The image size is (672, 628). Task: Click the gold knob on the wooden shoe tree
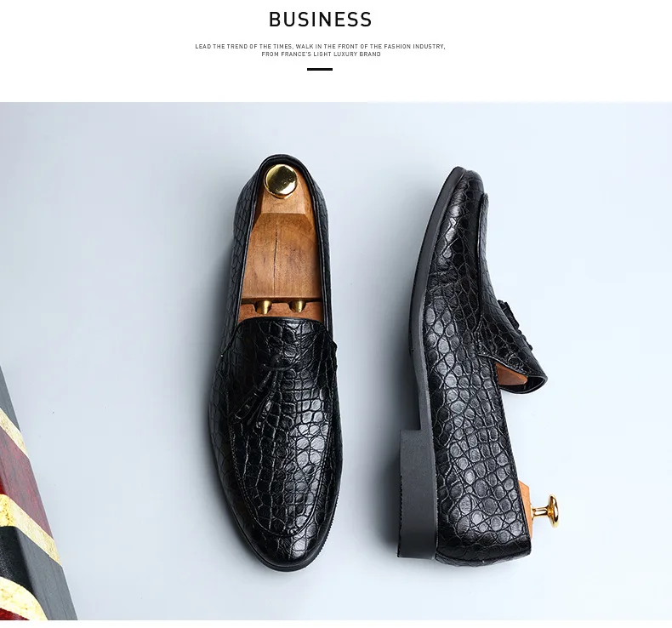[x=282, y=180]
